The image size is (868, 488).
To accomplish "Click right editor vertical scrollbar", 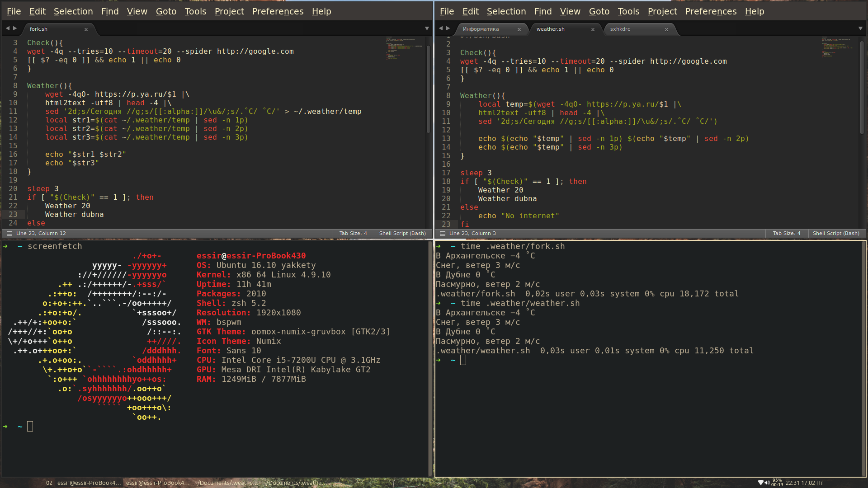I will (862, 88).
